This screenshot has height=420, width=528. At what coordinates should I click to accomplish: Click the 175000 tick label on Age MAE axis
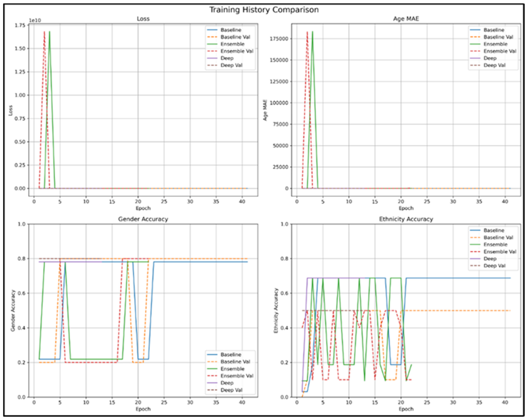279,38
